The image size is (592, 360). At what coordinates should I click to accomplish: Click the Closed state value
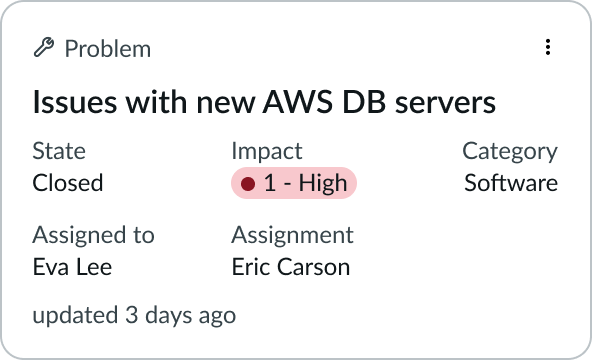[68, 183]
